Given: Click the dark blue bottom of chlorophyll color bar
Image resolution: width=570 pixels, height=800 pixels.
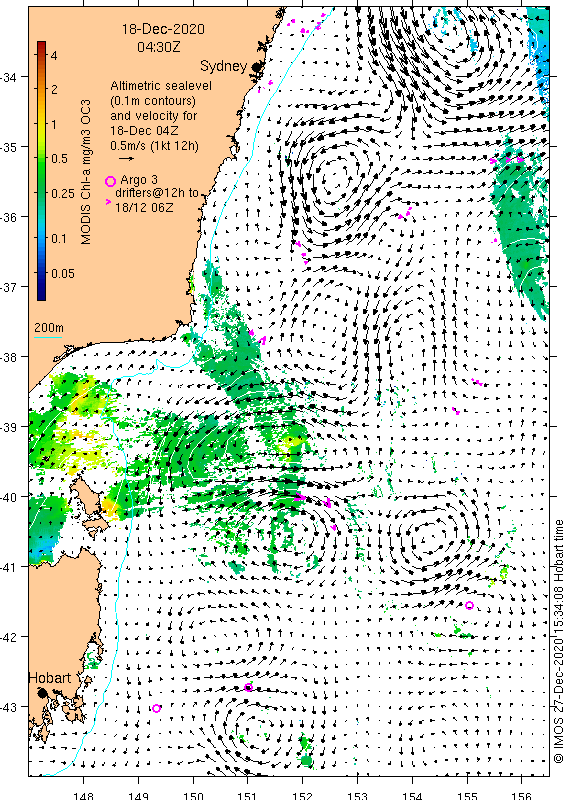Looking at the screenshot, I should click(x=41, y=294).
